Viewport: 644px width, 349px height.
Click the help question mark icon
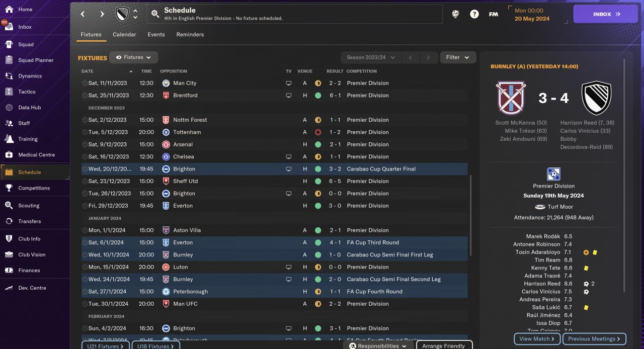474,14
